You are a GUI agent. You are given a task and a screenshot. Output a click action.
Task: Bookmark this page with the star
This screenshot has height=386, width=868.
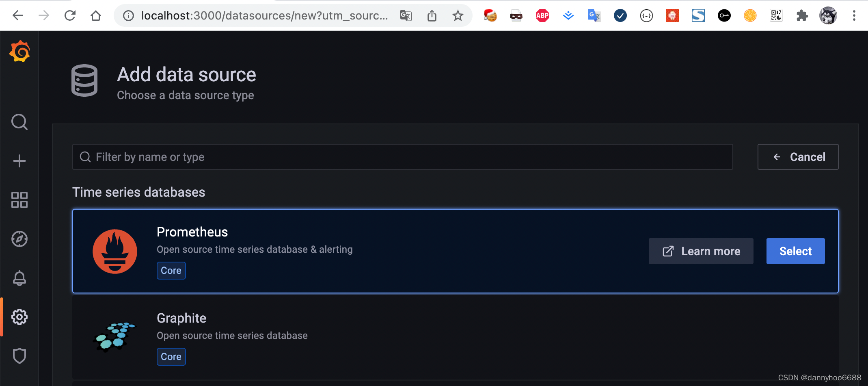pyautogui.click(x=458, y=15)
